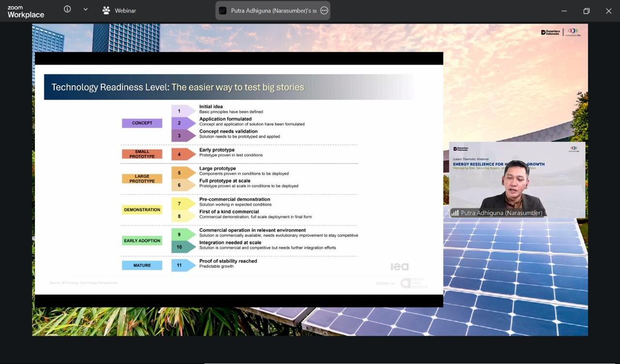
Task: Click the green EARLY ADOPTION label
Action: pyautogui.click(x=142, y=241)
